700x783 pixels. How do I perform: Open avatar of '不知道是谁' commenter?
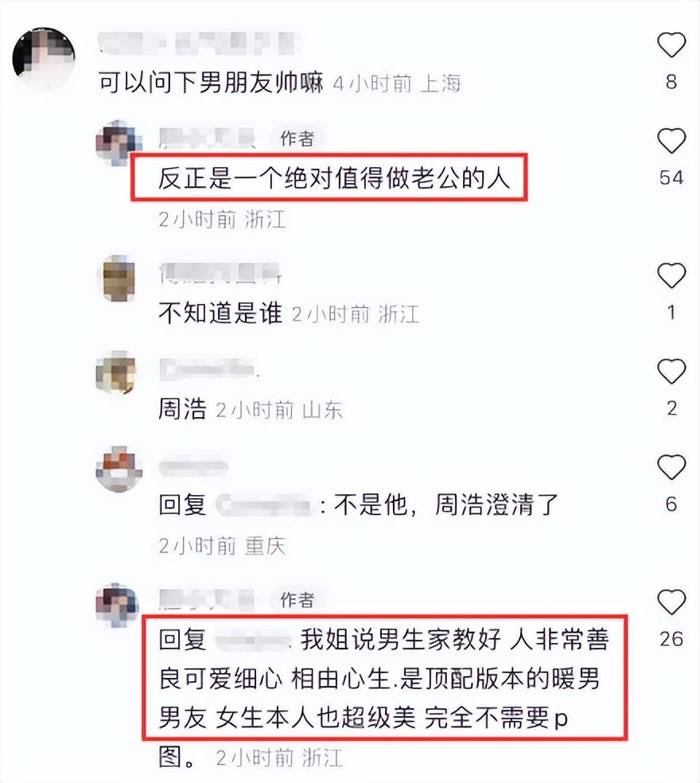point(119,279)
